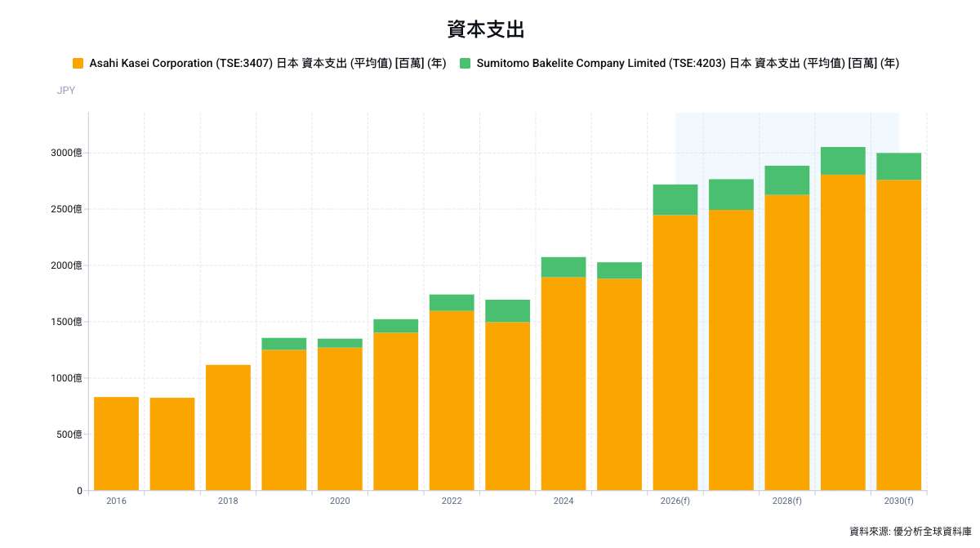Click the green Sumitomo Bakelite legend swatch

point(465,63)
